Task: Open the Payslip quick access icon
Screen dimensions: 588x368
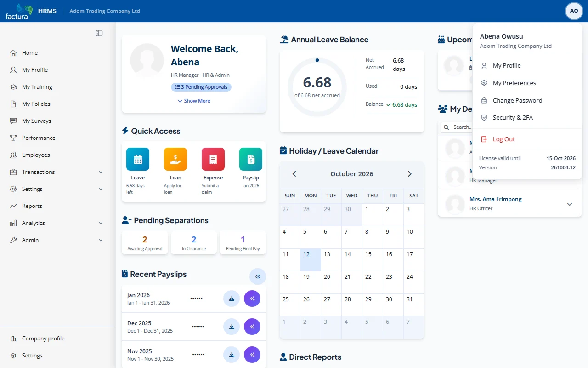Action: click(x=251, y=159)
